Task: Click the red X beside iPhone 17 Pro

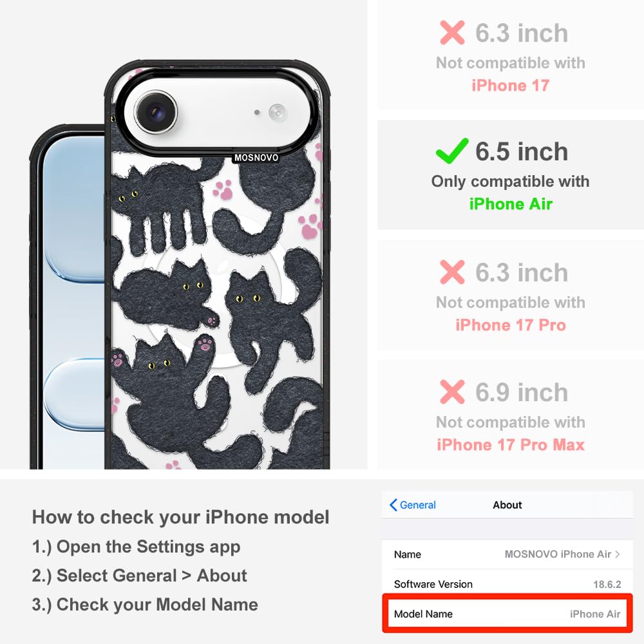Action: (x=452, y=272)
